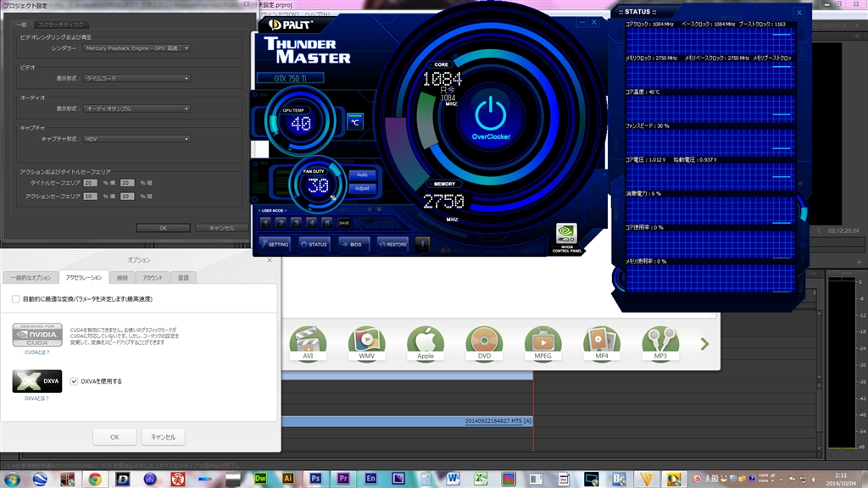Click OK in the オプション dialog

(114, 437)
